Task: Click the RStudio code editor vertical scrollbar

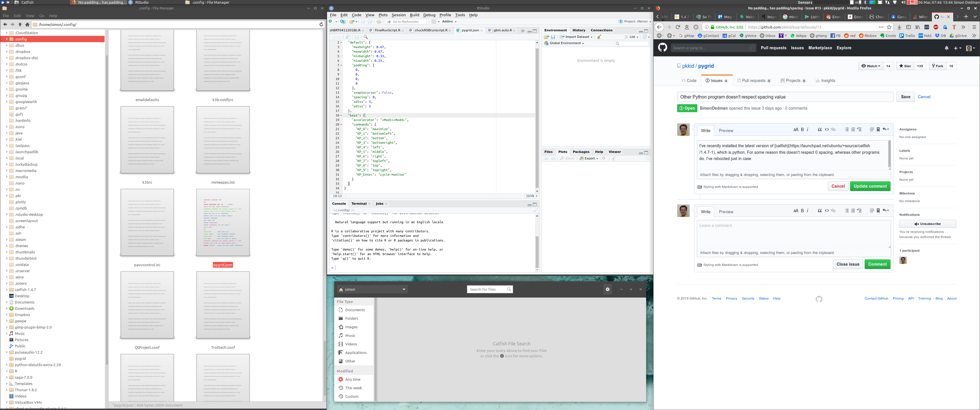Action: (537, 118)
